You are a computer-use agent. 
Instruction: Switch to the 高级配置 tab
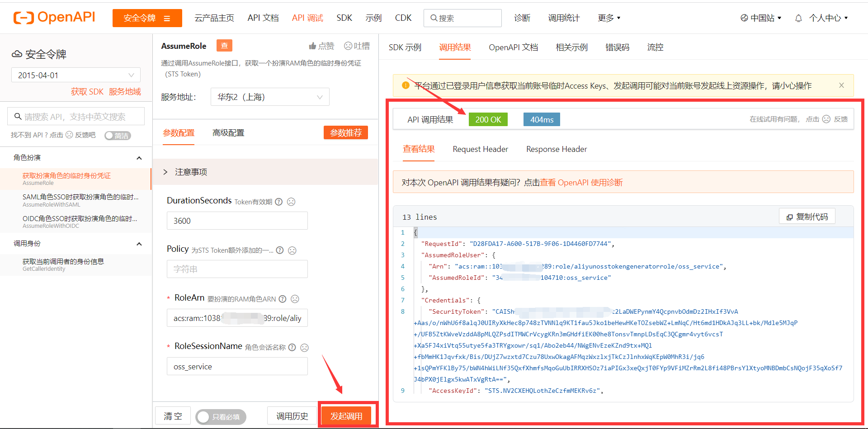coord(228,132)
